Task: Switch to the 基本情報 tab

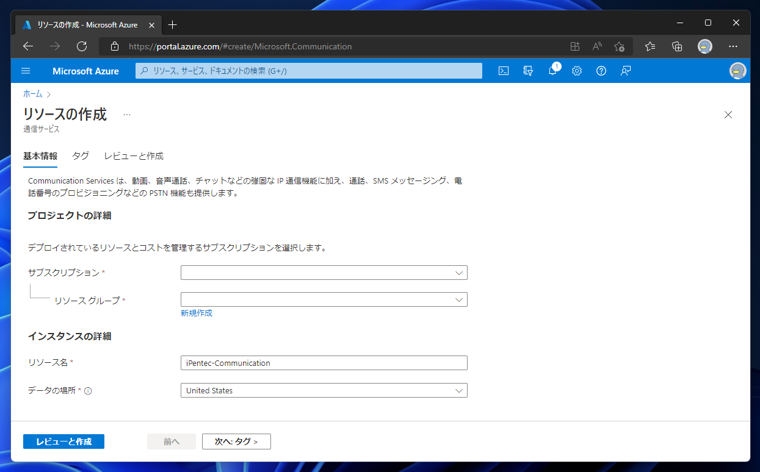Action: (40, 156)
